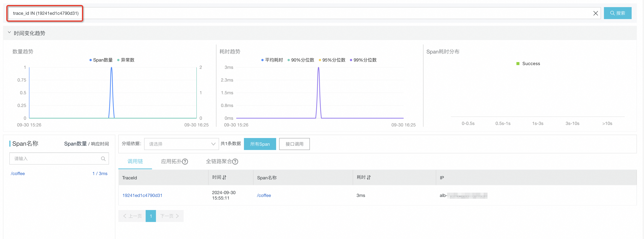Toggle the Span数量 legend item

pyautogui.click(x=101, y=60)
